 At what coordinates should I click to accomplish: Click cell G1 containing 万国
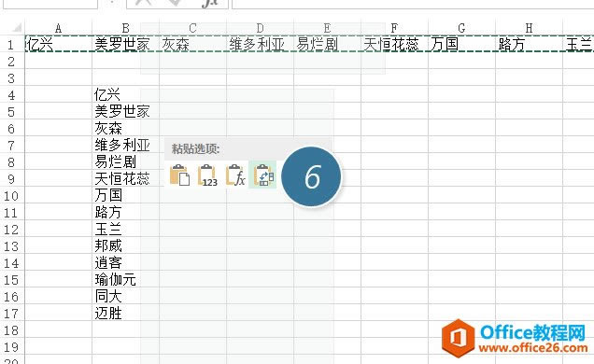(461, 44)
